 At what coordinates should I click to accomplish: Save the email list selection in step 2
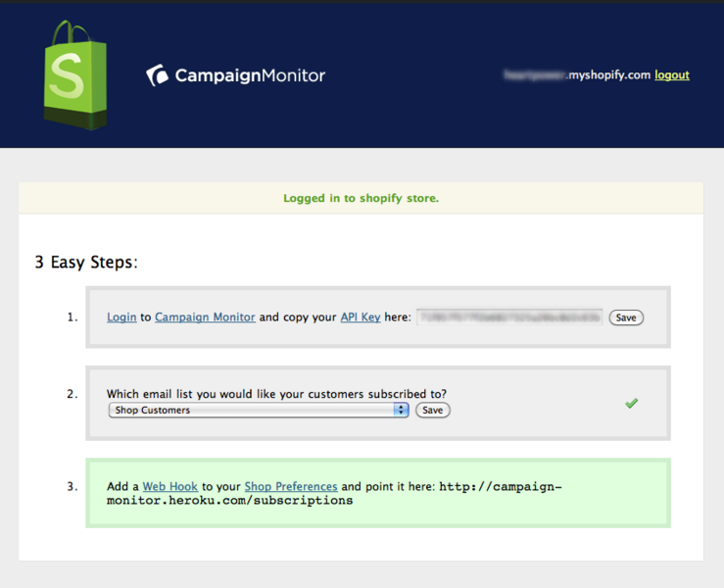pyautogui.click(x=433, y=411)
